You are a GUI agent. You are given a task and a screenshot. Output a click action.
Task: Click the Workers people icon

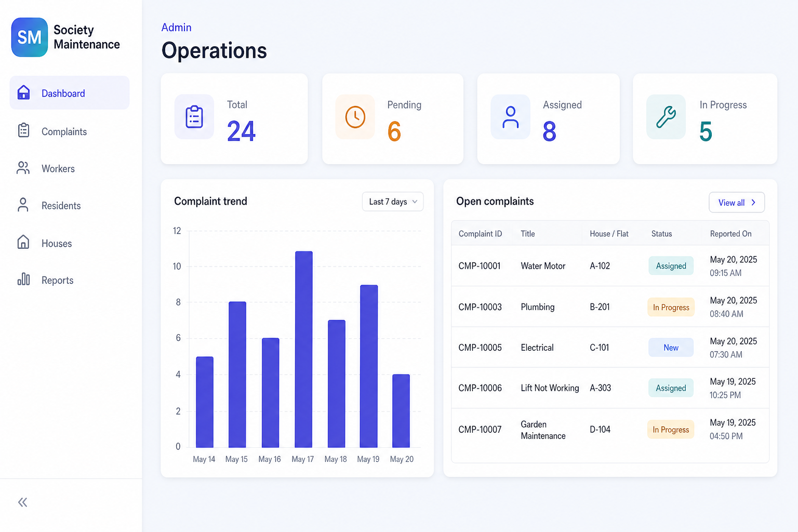point(23,168)
